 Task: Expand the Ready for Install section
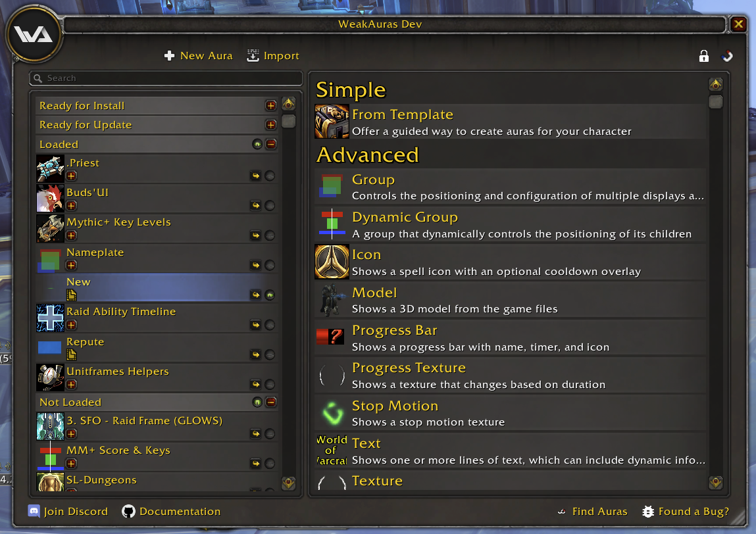pyautogui.click(x=271, y=105)
